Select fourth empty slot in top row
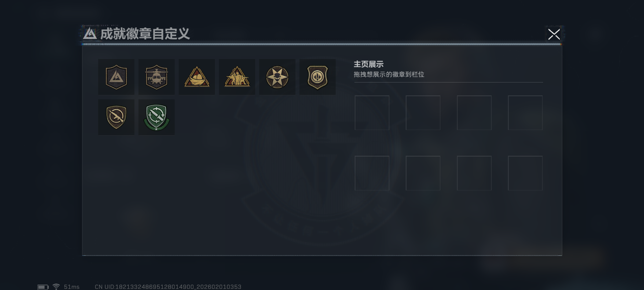The image size is (644, 290). pyautogui.click(x=525, y=113)
